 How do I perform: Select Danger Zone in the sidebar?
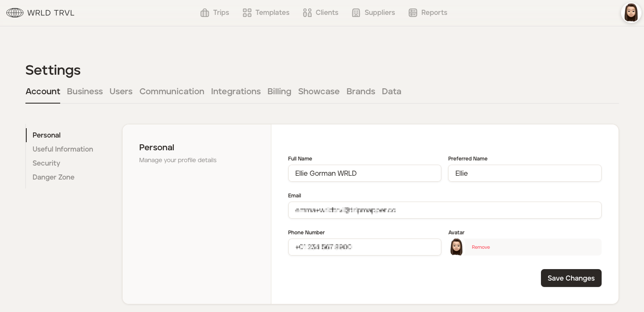click(53, 177)
